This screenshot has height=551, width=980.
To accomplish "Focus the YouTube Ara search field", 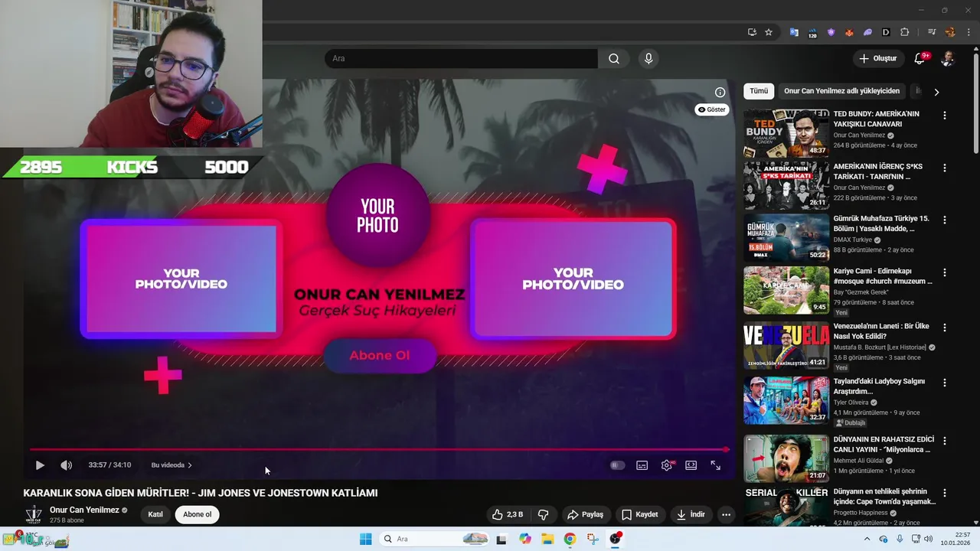I will point(462,59).
